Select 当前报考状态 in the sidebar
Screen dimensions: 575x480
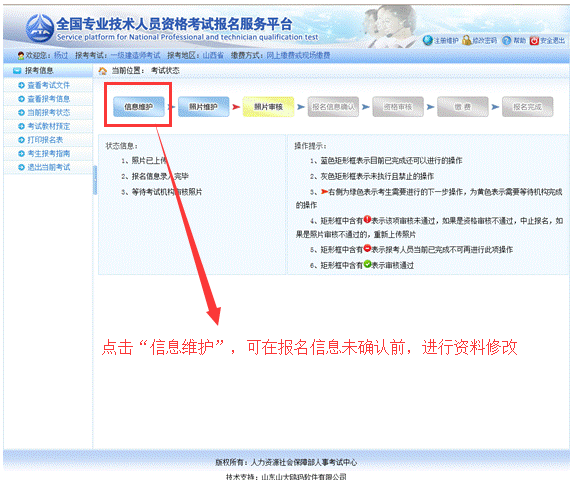click(x=48, y=113)
